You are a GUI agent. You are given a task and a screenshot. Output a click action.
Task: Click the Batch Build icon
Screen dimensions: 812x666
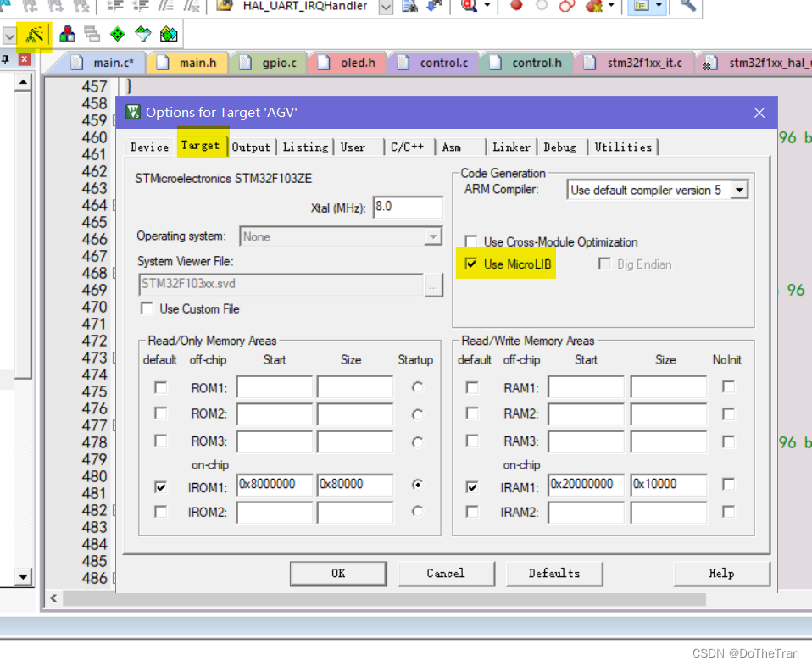pos(89,36)
